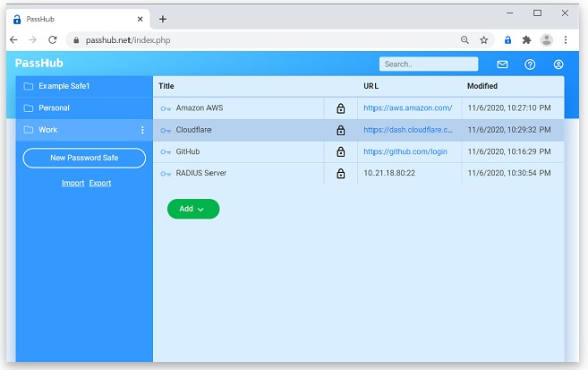Click the zoom magnifier icon in address bar
This screenshot has width=588, height=370.
click(464, 39)
